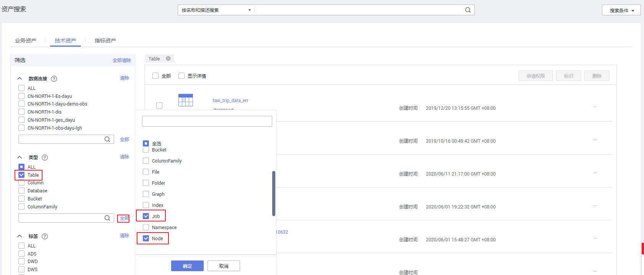Click help icon next to 数据连接

(54, 79)
